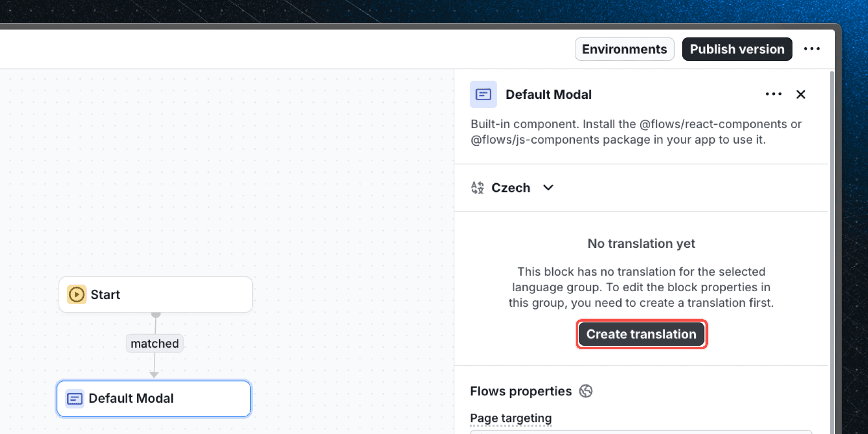Screen dimensions: 868x434
Task: Select the Start node on the canvas
Action: click(x=164, y=295)
